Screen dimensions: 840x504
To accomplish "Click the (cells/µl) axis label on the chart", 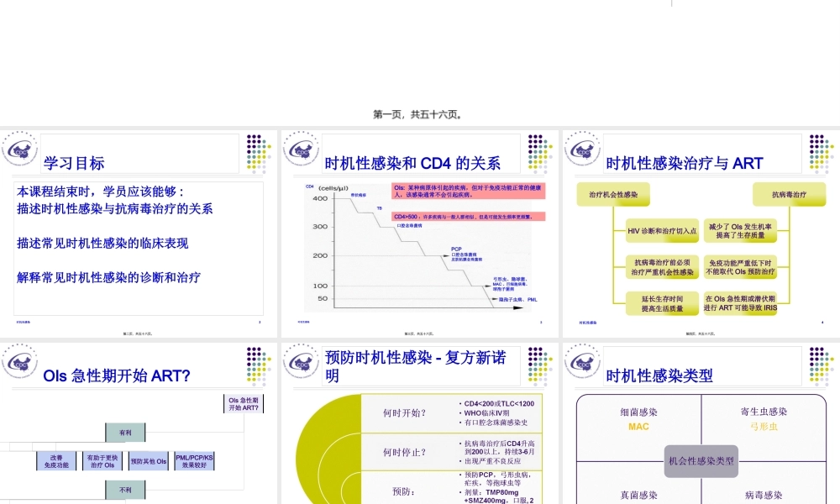I will pyautogui.click(x=333, y=188).
